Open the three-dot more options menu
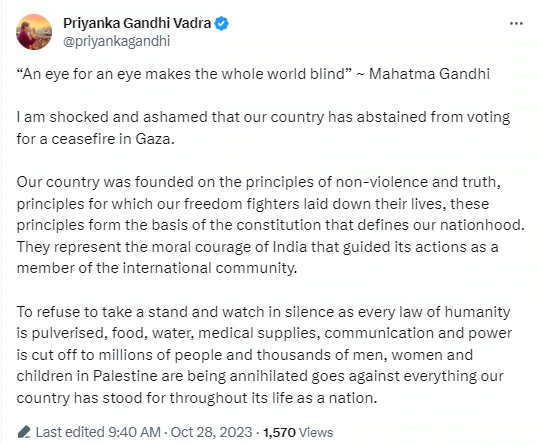The height and width of the screenshot is (445, 538). 516,23
